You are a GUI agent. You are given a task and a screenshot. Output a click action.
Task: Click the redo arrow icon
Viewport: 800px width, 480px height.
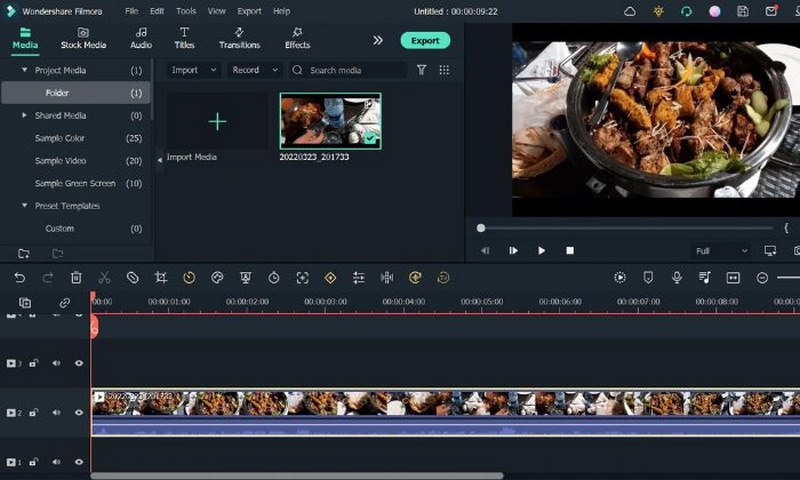[48, 277]
